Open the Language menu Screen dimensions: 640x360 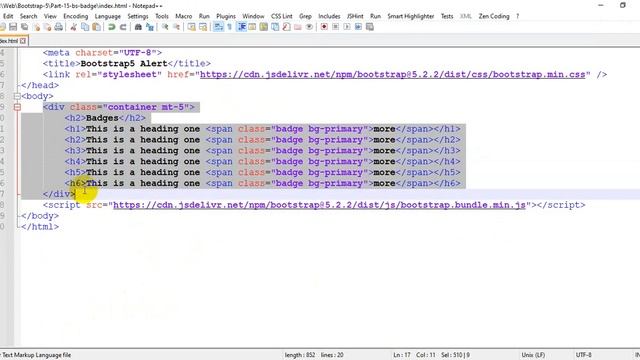(x=108, y=16)
